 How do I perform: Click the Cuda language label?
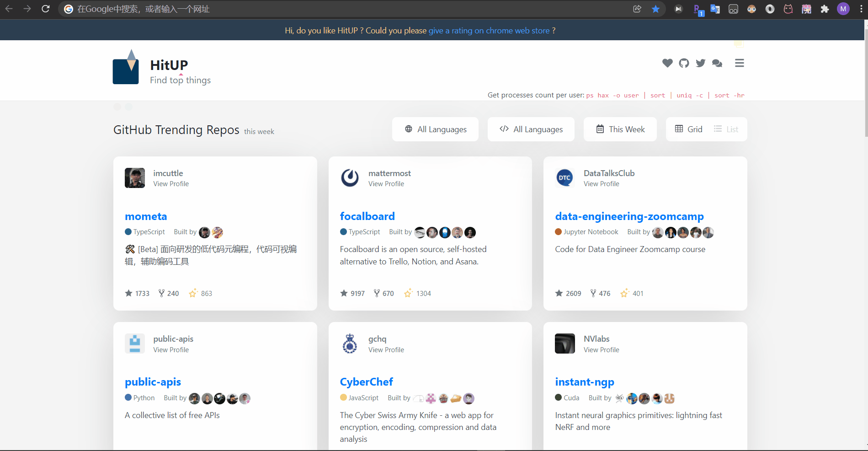[571, 398]
